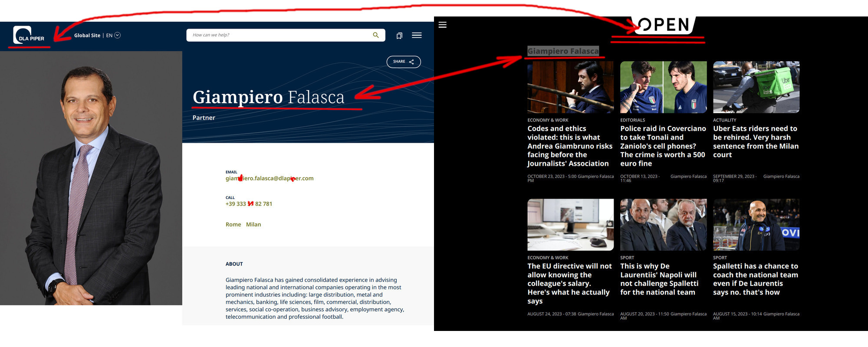Open the Milan office link

(x=253, y=224)
